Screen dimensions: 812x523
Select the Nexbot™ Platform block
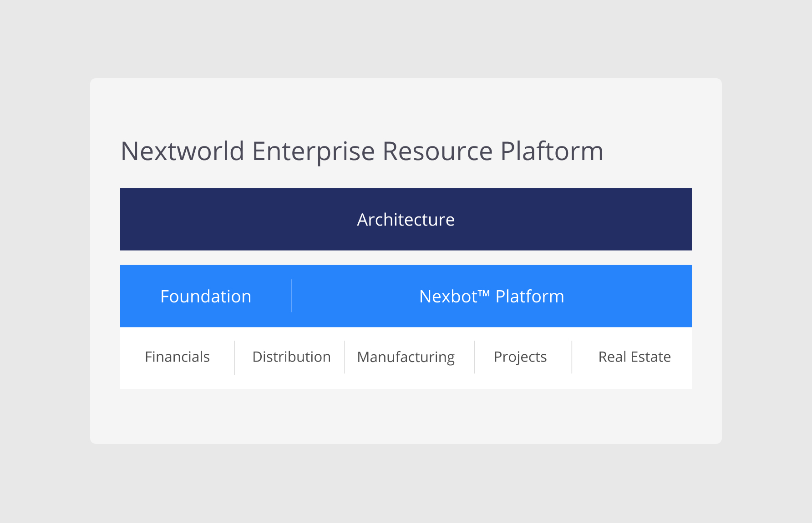click(x=492, y=297)
